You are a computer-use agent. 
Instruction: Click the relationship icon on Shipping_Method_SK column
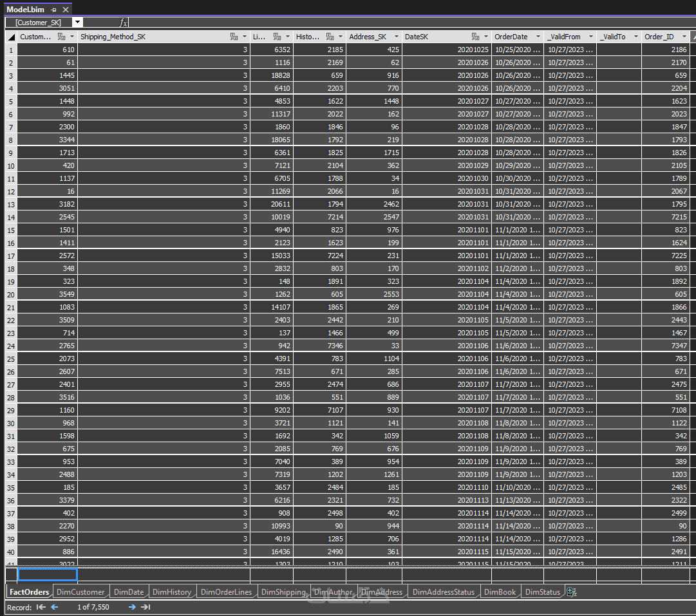(x=234, y=37)
